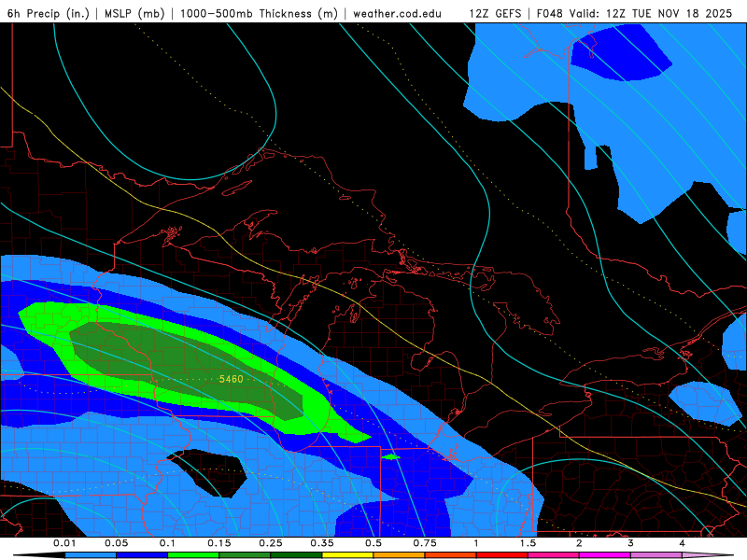The image size is (747, 560).
Task: Click the red 1–1.5 legend swatch
Action: tap(502, 555)
